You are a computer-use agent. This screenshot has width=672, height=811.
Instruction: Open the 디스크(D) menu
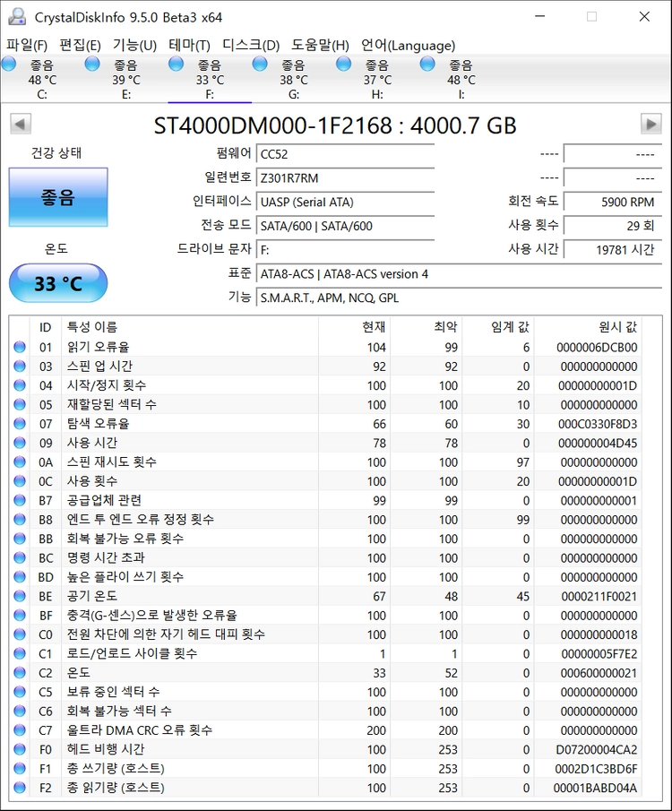251,46
